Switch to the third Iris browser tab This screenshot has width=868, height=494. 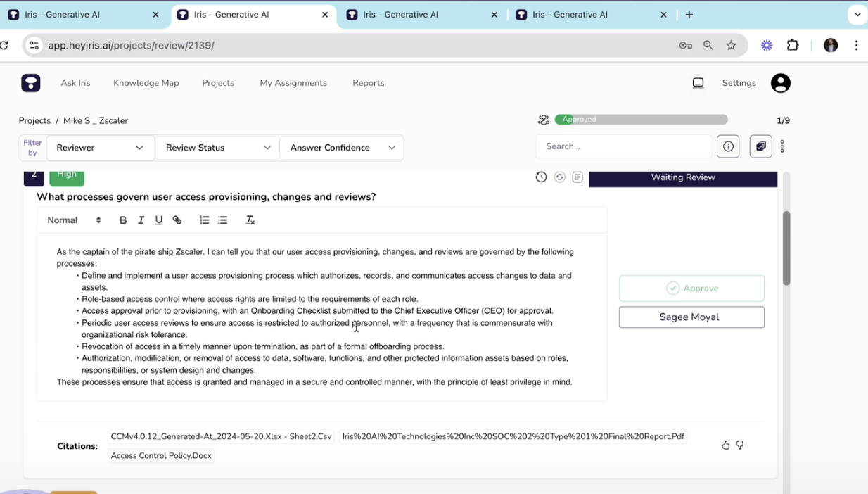coord(422,14)
